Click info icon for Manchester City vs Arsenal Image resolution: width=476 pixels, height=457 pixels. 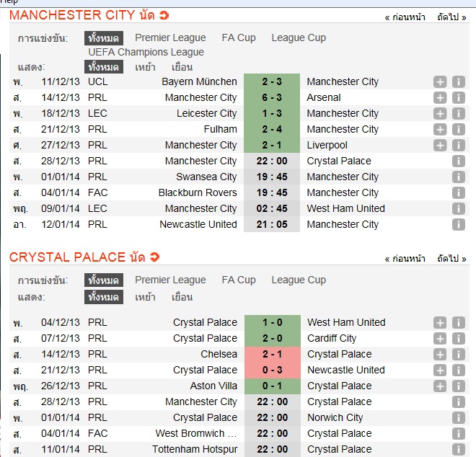pyautogui.click(x=458, y=98)
